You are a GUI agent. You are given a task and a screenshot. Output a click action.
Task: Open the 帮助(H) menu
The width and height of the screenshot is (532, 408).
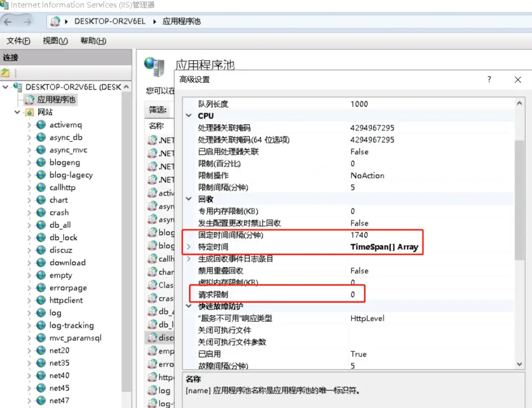(x=93, y=41)
